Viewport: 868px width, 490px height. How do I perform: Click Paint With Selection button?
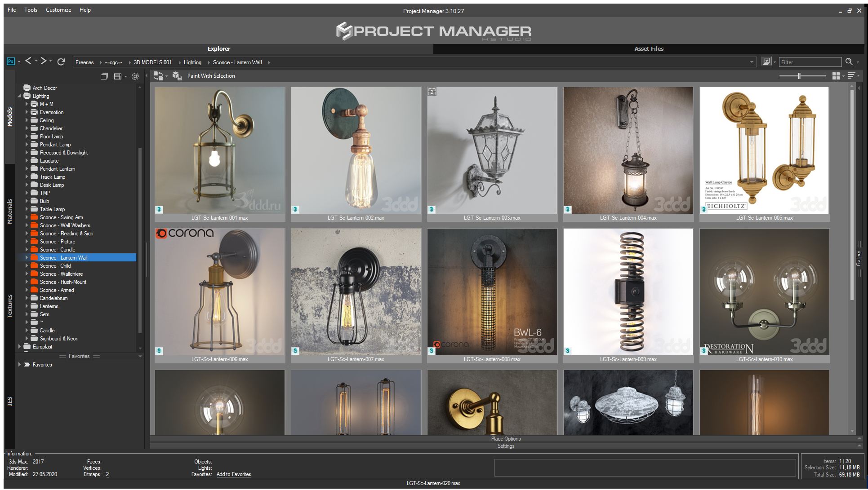pyautogui.click(x=211, y=76)
